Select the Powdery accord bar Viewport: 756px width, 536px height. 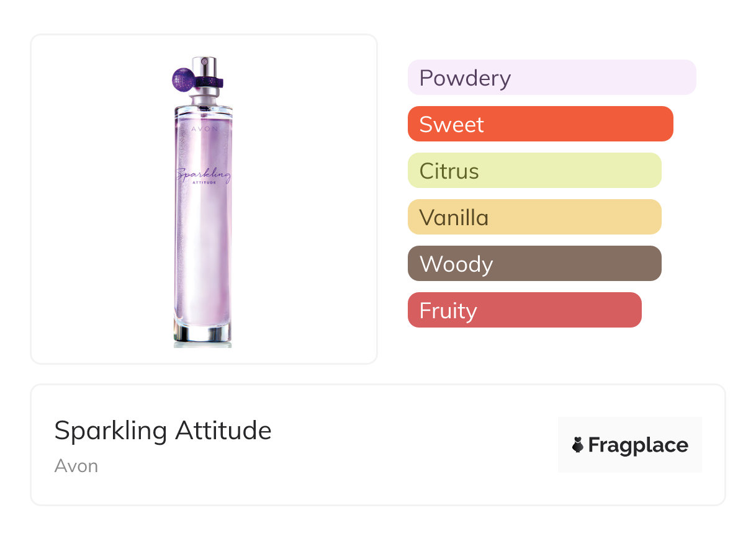pos(551,78)
